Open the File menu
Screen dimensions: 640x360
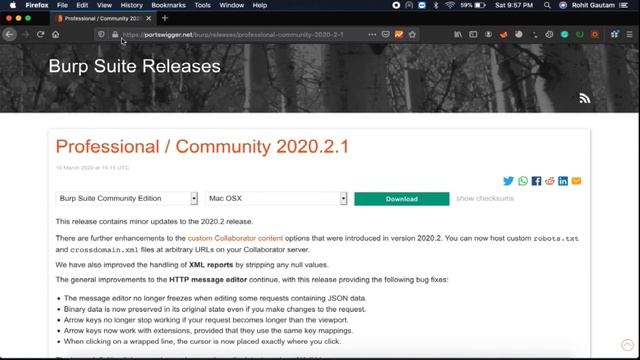[x=62, y=5]
